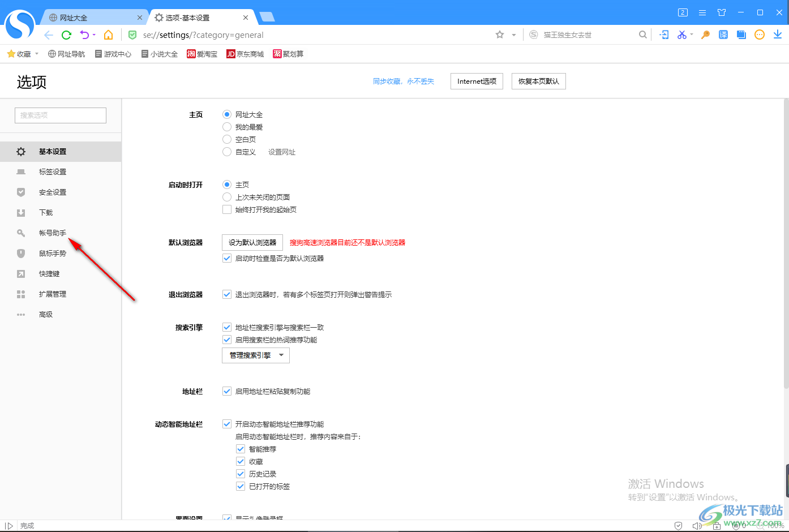Click the new tab button
Viewport: 789px width, 532px height.
[x=267, y=17]
